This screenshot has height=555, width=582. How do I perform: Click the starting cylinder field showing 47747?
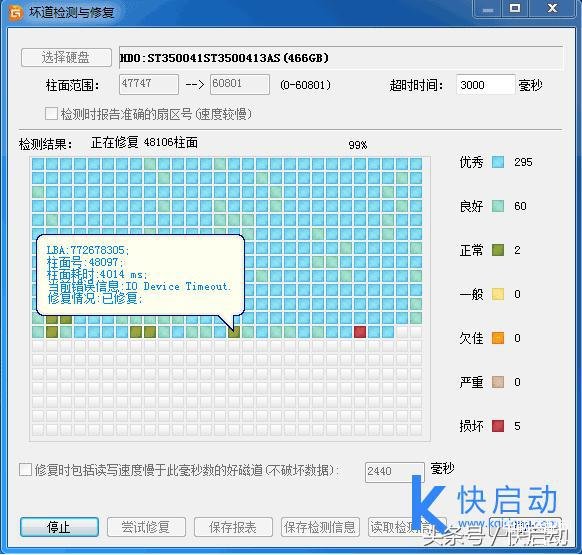click(149, 84)
